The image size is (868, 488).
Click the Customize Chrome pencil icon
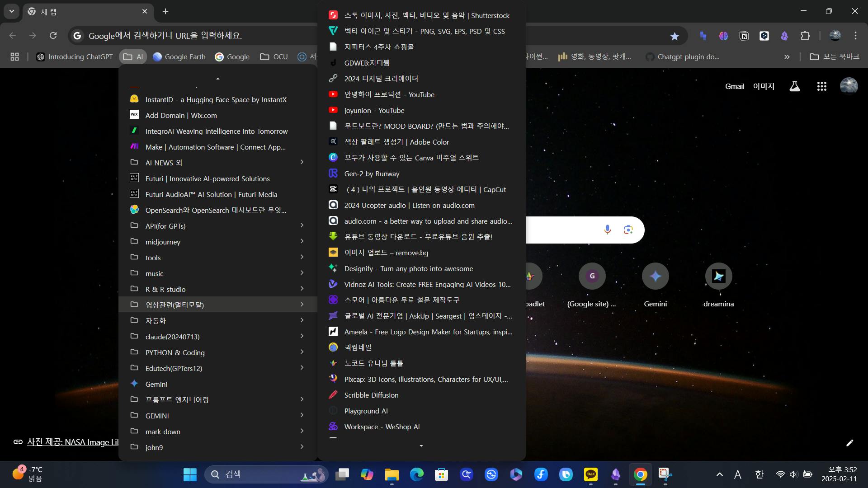coord(850,443)
